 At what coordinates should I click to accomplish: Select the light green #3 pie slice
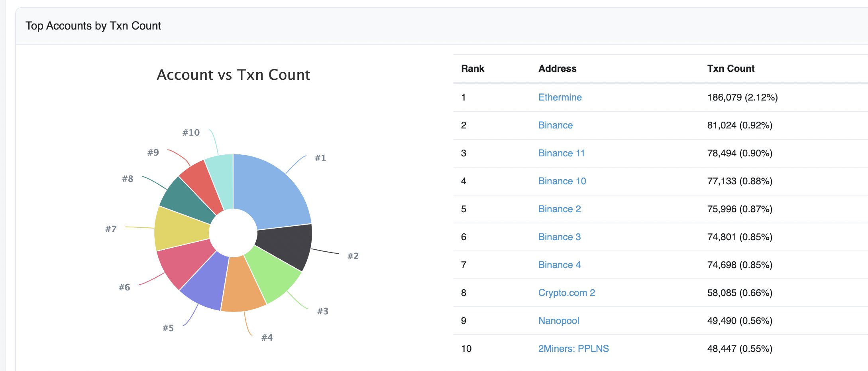[273, 275]
